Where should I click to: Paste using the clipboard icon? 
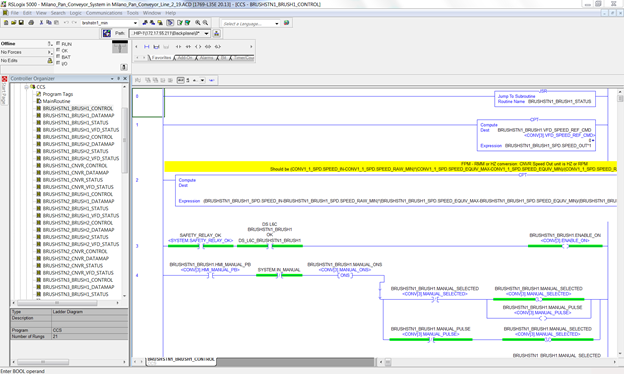pos(56,23)
